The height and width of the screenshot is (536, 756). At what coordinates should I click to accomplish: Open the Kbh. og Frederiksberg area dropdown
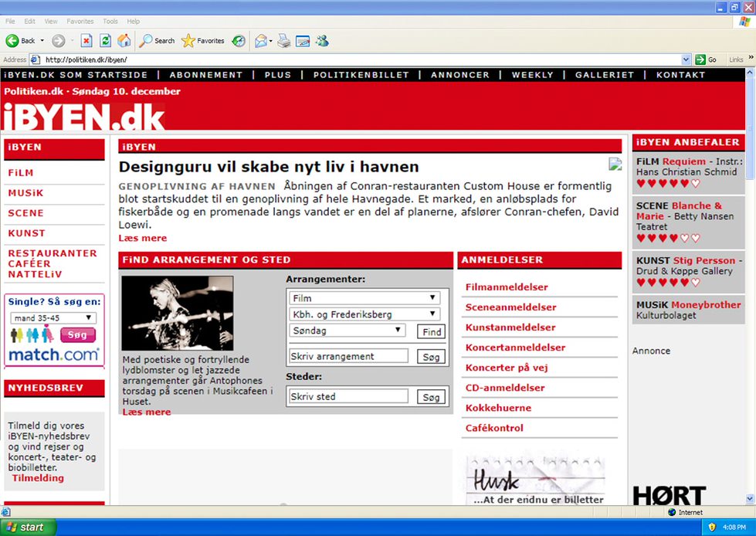364,314
